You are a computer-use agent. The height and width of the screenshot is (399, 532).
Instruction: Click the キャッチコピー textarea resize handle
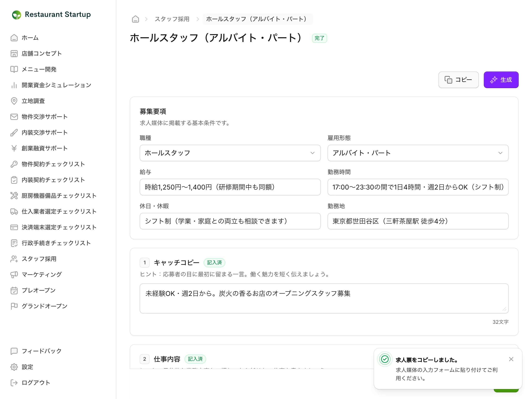click(504, 309)
